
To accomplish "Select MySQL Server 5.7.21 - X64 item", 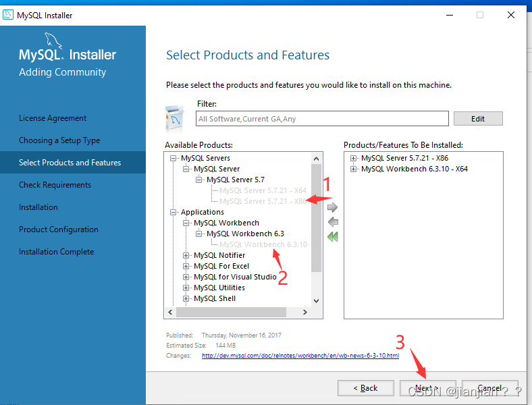I will pos(263,190).
